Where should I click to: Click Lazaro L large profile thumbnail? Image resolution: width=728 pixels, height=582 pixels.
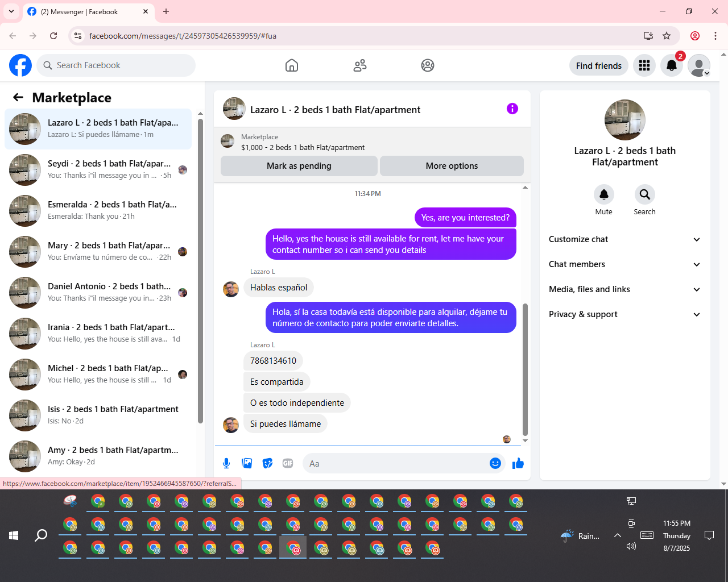pyautogui.click(x=624, y=120)
